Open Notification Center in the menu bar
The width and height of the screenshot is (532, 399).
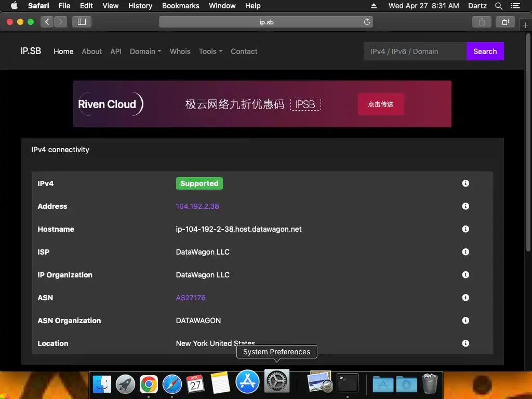point(515,6)
